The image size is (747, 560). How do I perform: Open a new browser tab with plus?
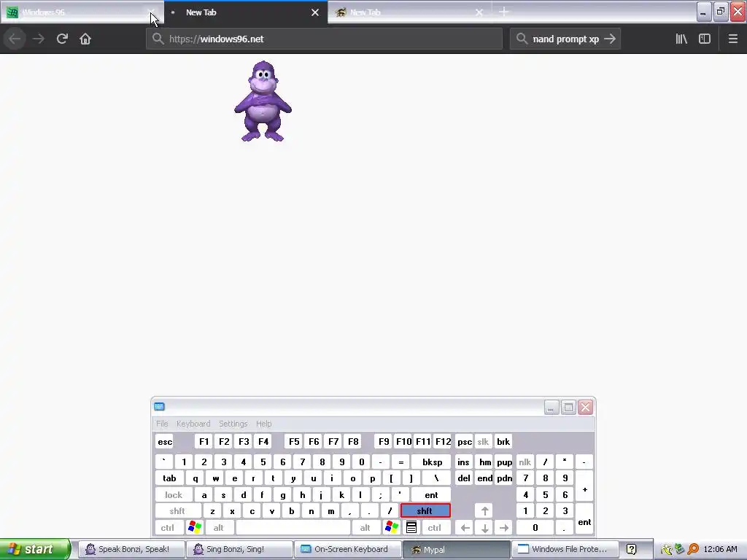pyautogui.click(x=504, y=12)
